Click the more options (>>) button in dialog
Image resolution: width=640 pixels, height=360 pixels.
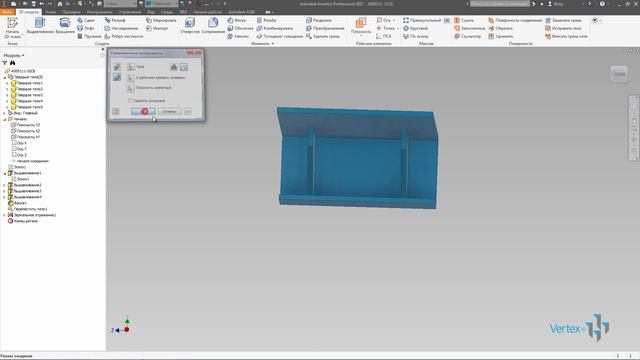(x=188, y=111)
